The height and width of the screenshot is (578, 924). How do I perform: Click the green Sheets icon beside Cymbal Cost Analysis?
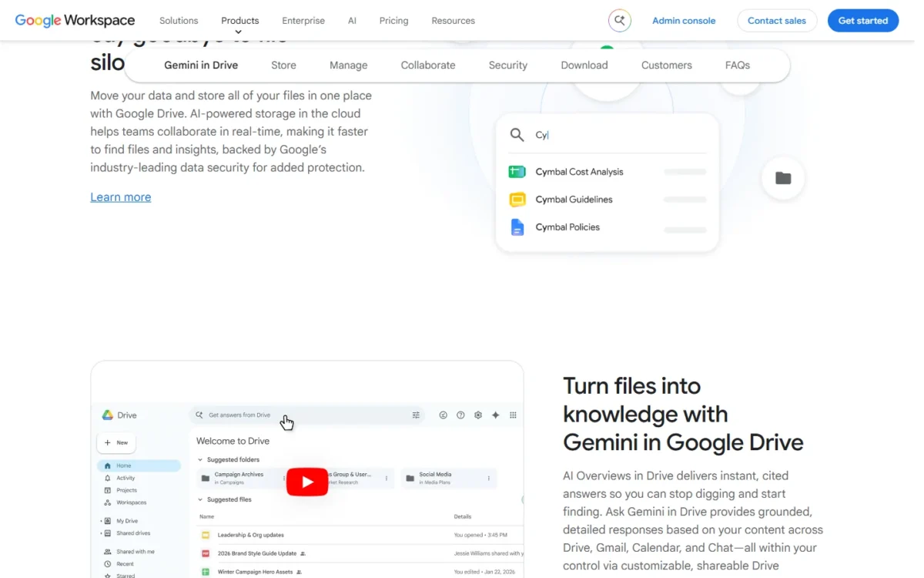pos(517,172)
